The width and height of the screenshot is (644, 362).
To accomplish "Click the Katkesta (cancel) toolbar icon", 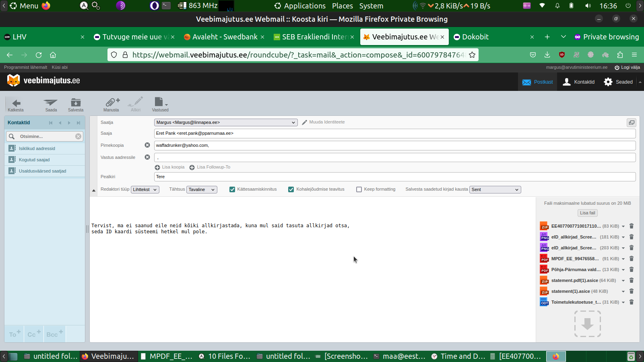I will [x=16, y=105].
